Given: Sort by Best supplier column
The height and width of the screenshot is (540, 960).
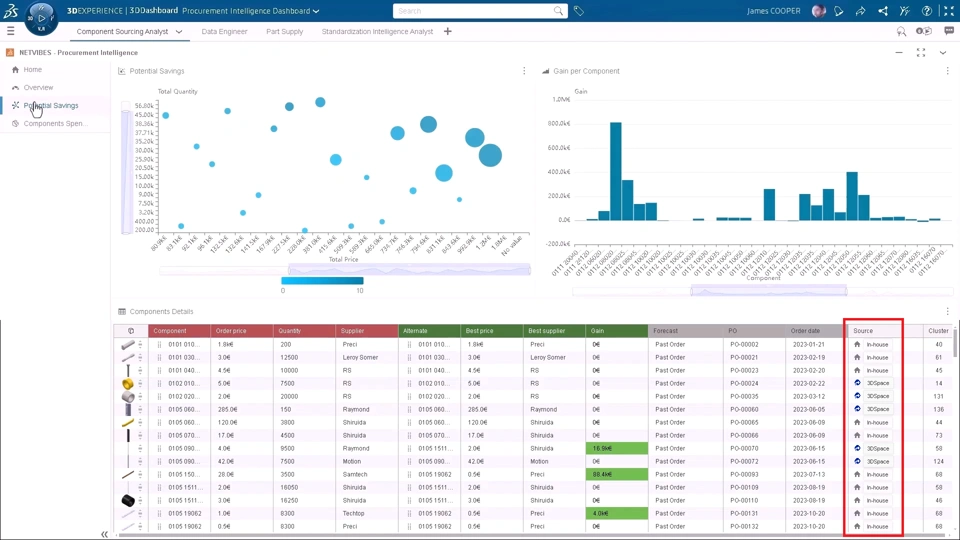Looking at the screenshot, I should pos(554,331).
